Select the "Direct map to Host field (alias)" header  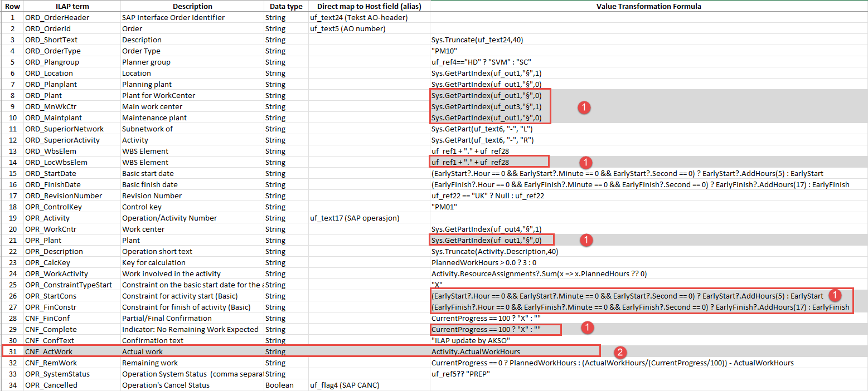[x=369, y=6]
